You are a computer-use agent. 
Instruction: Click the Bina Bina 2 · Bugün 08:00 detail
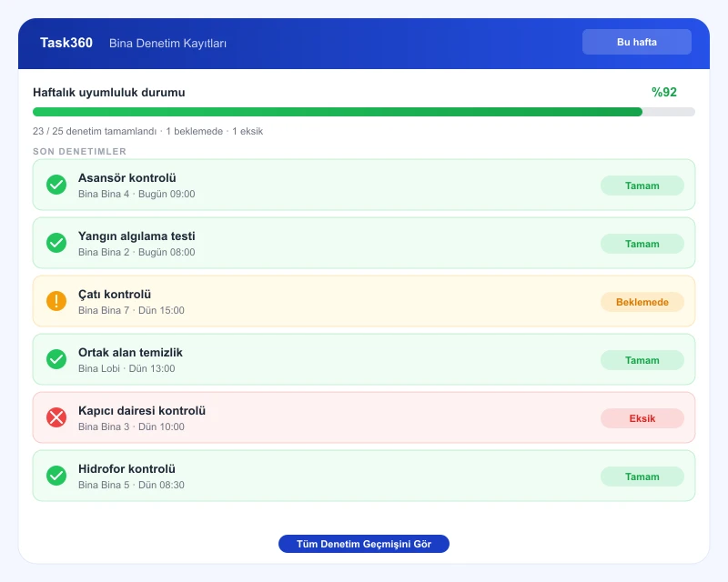[x=136, y=252]
